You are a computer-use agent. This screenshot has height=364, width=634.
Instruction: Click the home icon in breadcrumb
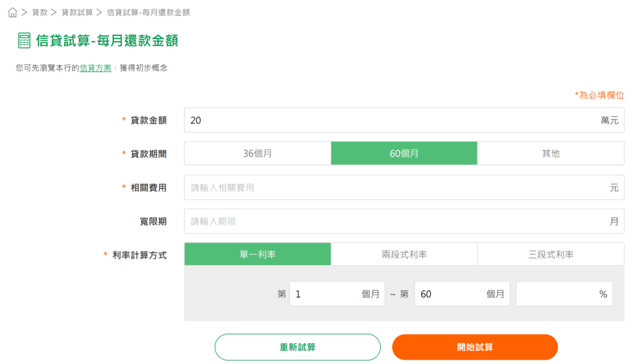click(x=12, y=12)
